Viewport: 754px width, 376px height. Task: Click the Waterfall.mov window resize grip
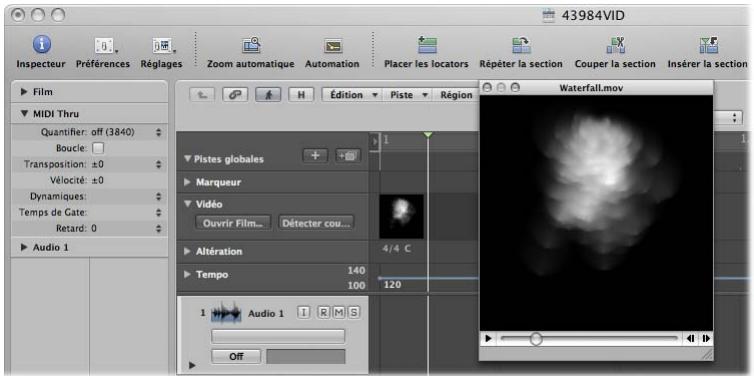[707, 355]
